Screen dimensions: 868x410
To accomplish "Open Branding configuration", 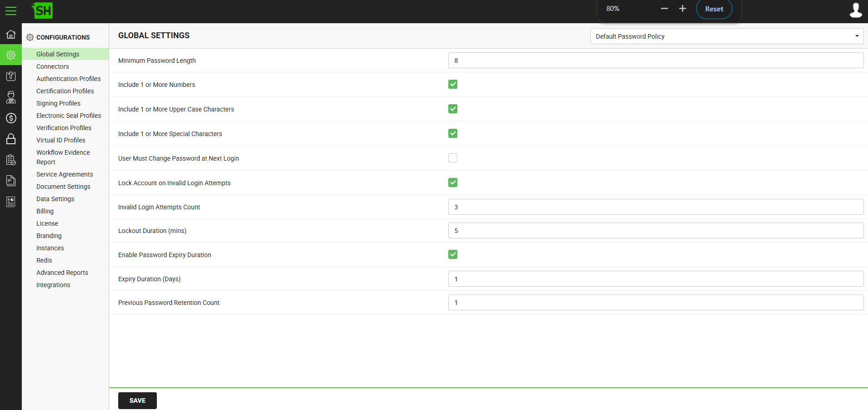I will coord(49,236).
